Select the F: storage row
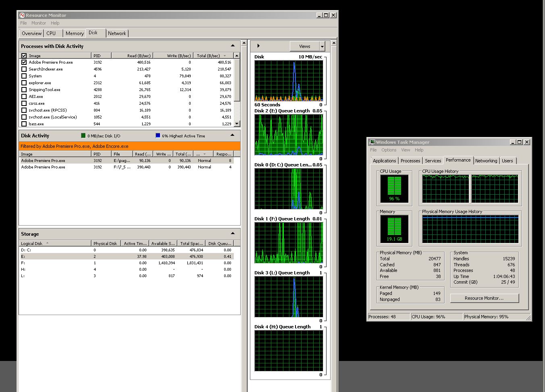Image resolution: width=545 pixels, height=392 pixels. (x=127, y=263)
